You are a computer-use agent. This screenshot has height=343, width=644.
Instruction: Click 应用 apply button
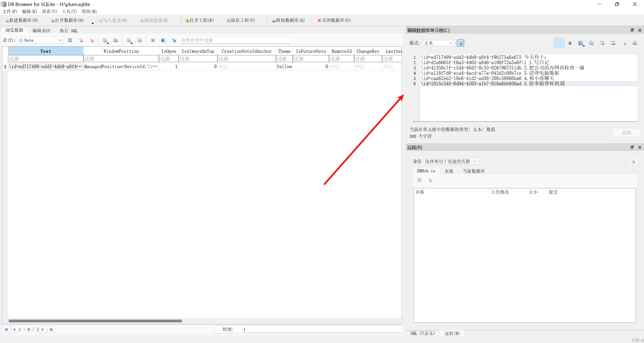coord(626,133)
